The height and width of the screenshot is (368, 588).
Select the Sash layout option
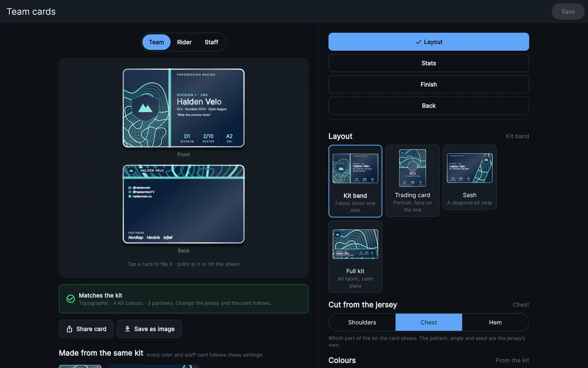470,177
